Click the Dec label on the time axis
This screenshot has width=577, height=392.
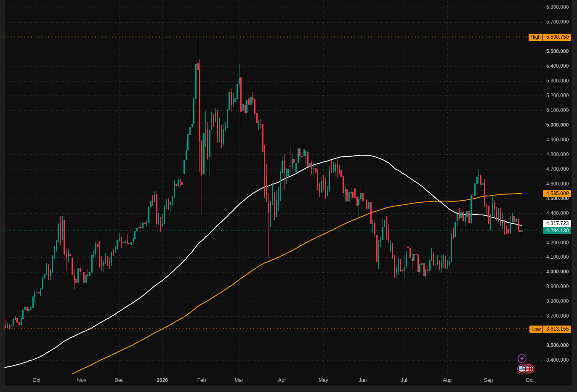(119, 380)
